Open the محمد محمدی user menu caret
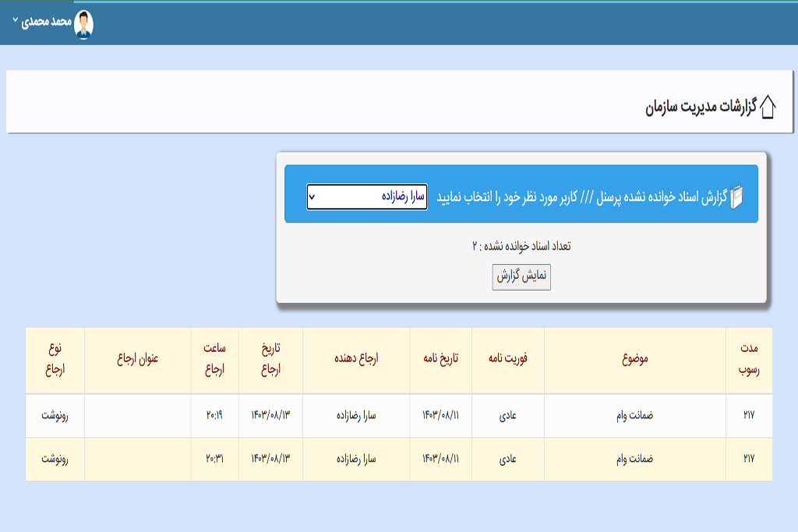Image resolution: width=798 pixels, height=532 pixels. click(15, 21)
